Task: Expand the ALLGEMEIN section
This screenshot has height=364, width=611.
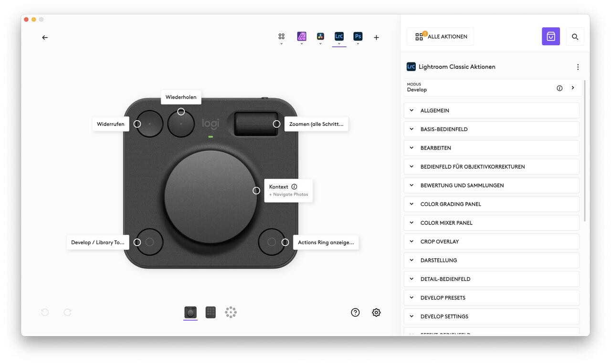Action: pyautogui.click(x=492, y=110)
